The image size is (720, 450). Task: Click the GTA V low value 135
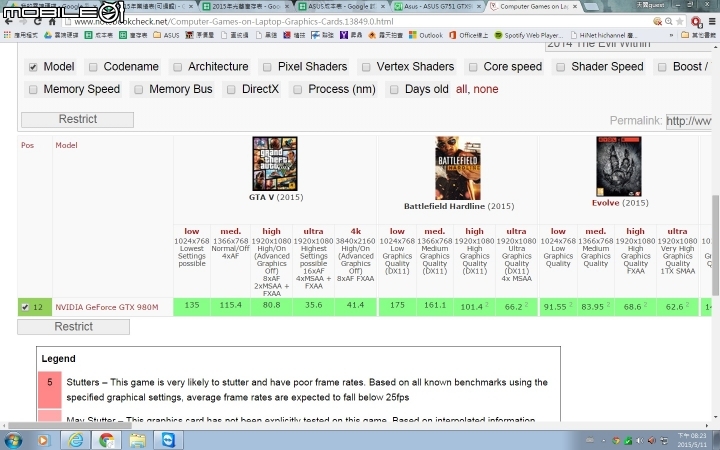click(x=192, y=305)
